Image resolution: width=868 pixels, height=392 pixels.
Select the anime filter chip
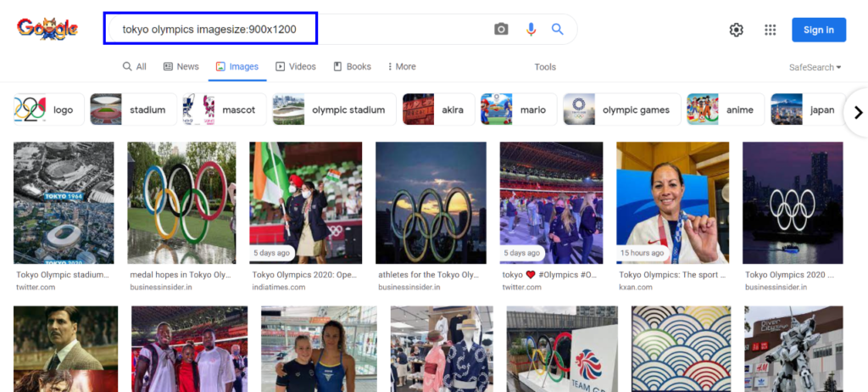coord(726,109)
